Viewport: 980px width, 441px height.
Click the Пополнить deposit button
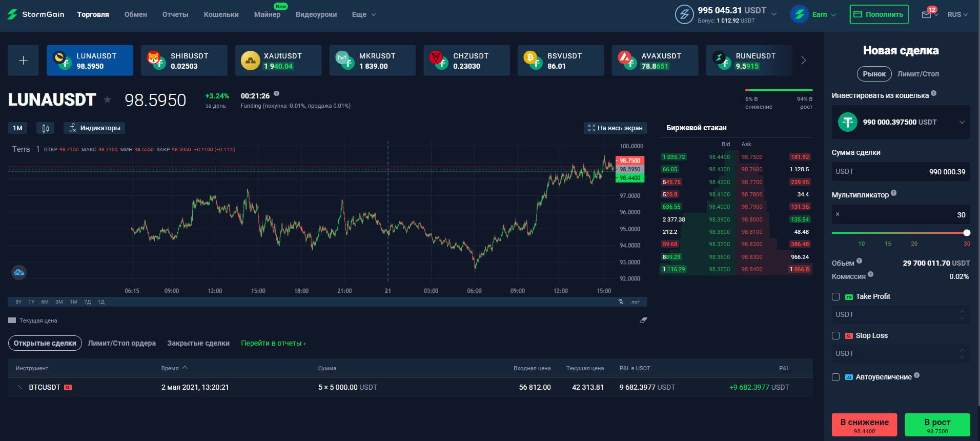click(x=880, y=14)
